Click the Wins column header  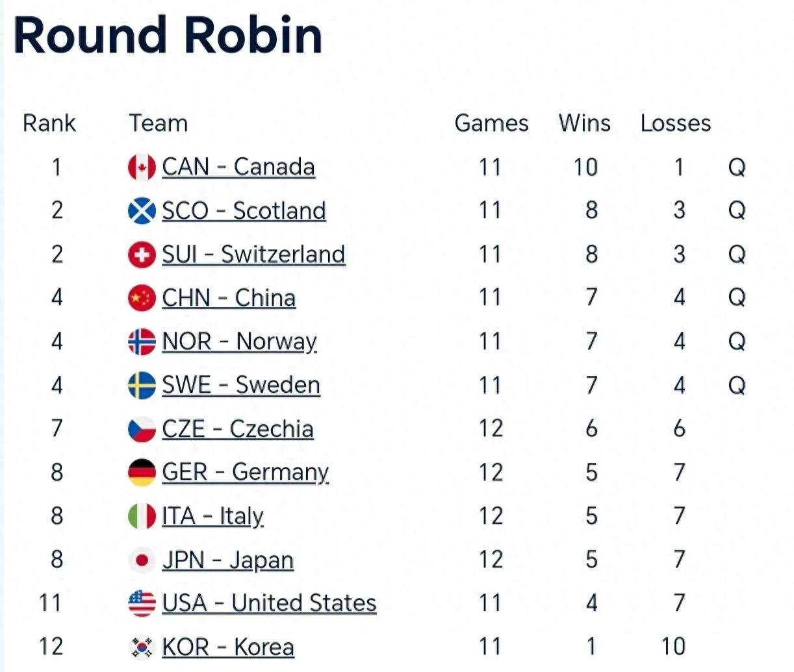584,123
